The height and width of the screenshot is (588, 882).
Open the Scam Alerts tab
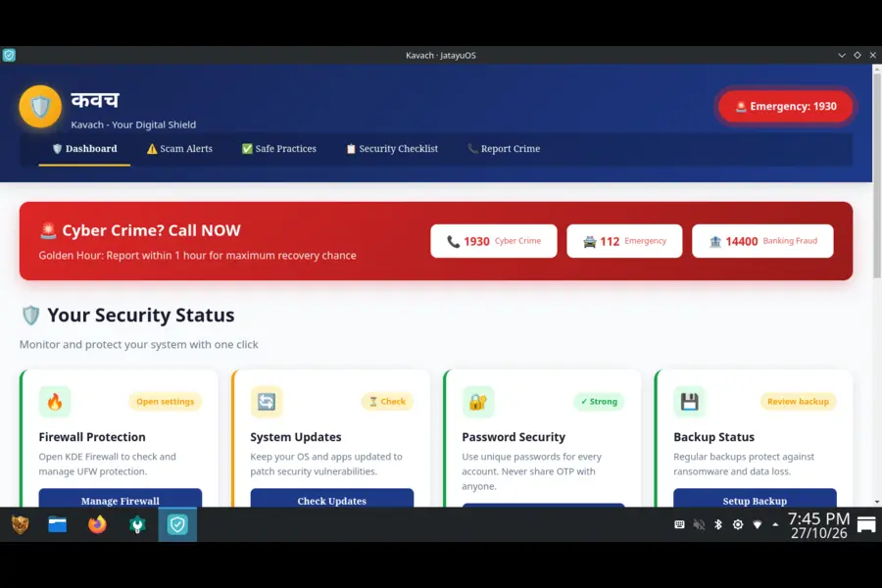179,149
